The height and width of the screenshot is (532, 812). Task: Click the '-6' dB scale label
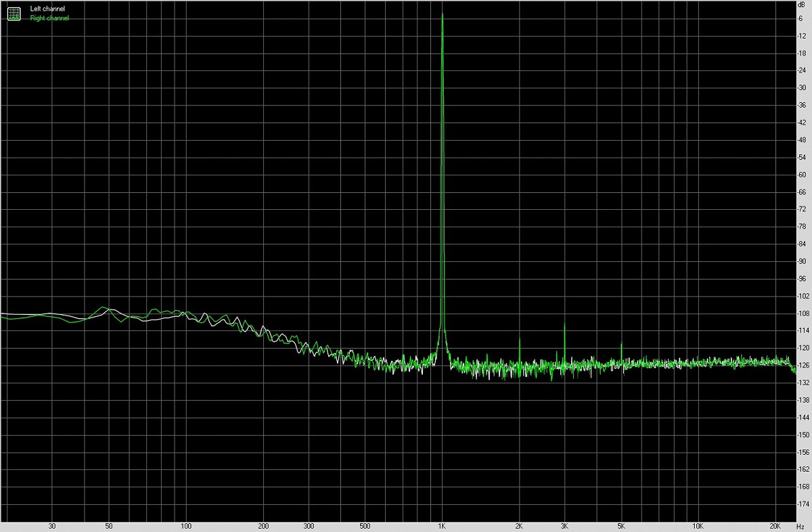801,18
